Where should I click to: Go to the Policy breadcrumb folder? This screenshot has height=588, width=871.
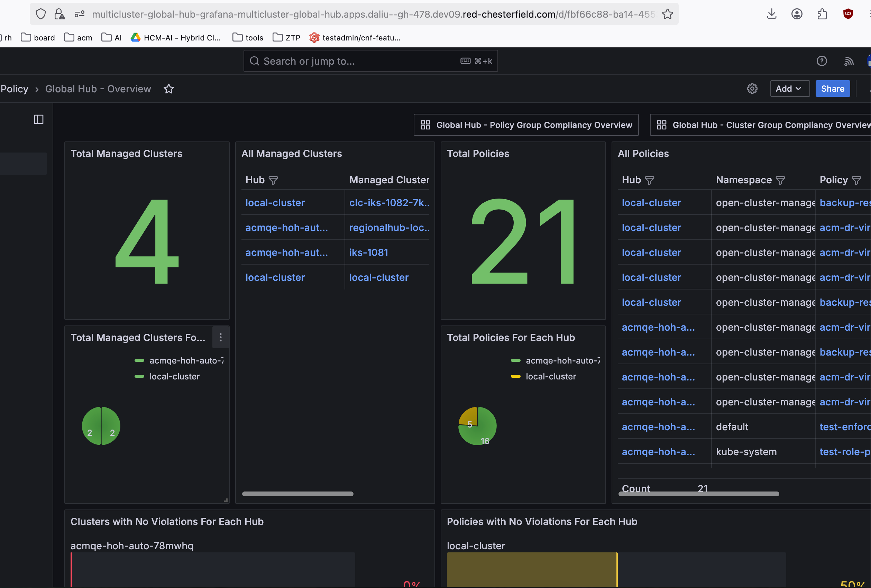click(14, 89)
